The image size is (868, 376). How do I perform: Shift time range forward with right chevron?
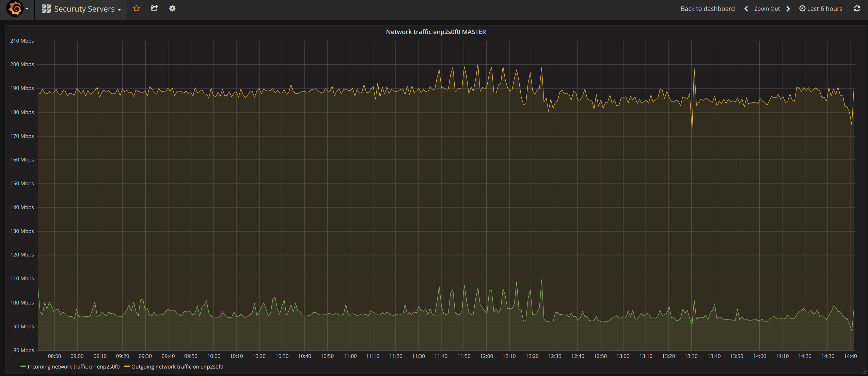(x=788, y=9)
